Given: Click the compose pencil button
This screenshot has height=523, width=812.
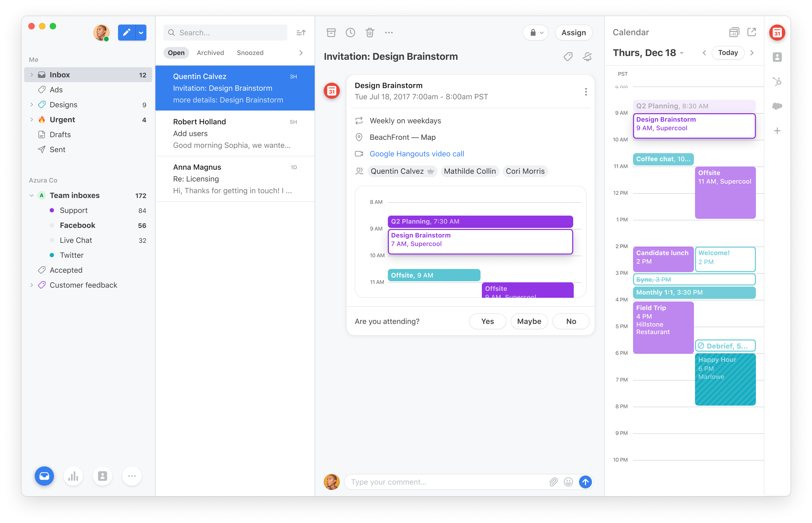Looking at the screenshot, I should pos(126,33).
